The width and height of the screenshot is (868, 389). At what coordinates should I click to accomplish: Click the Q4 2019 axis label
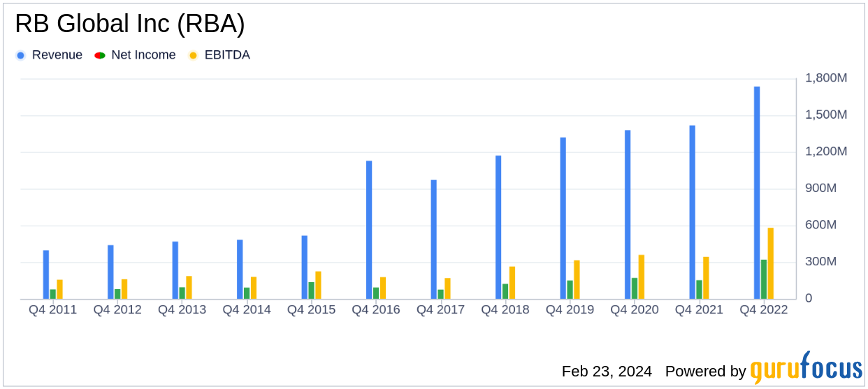pyautogui.click(x=570, y=309)
